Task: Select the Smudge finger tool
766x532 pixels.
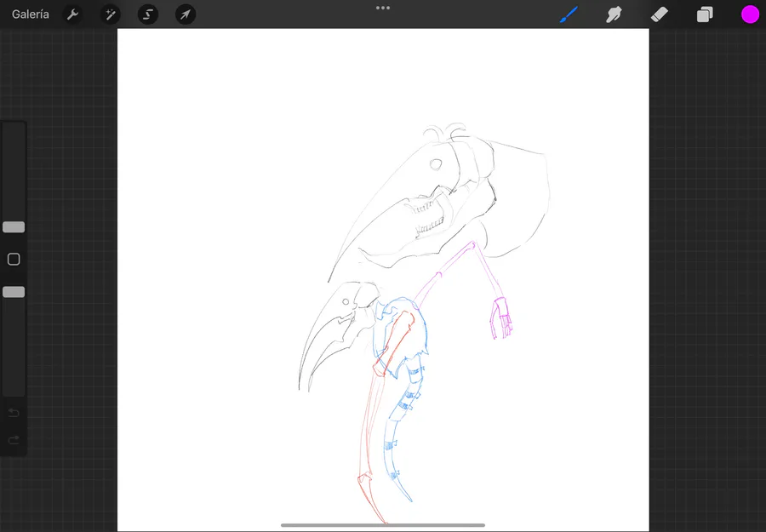Action: [x=614, y=14]
